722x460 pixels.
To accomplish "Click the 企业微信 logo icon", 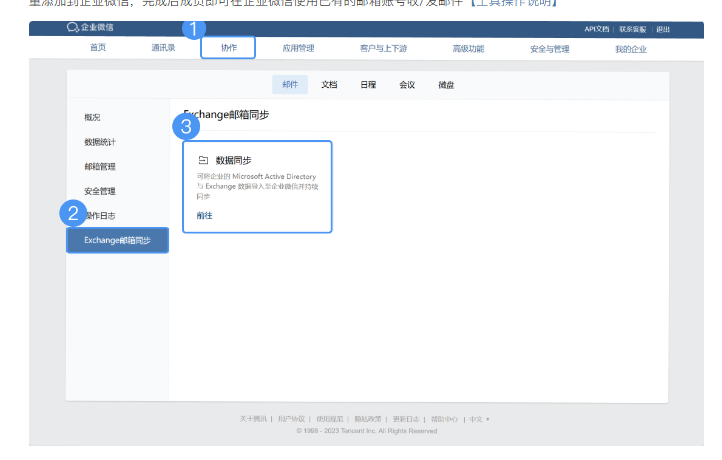I will (72, 28).
